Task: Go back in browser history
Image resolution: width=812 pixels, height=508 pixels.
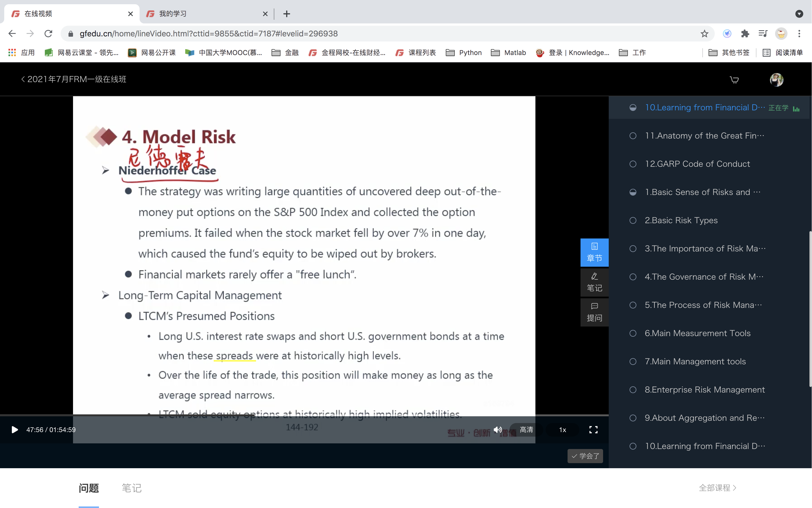Action: click(x=12, y=34)
